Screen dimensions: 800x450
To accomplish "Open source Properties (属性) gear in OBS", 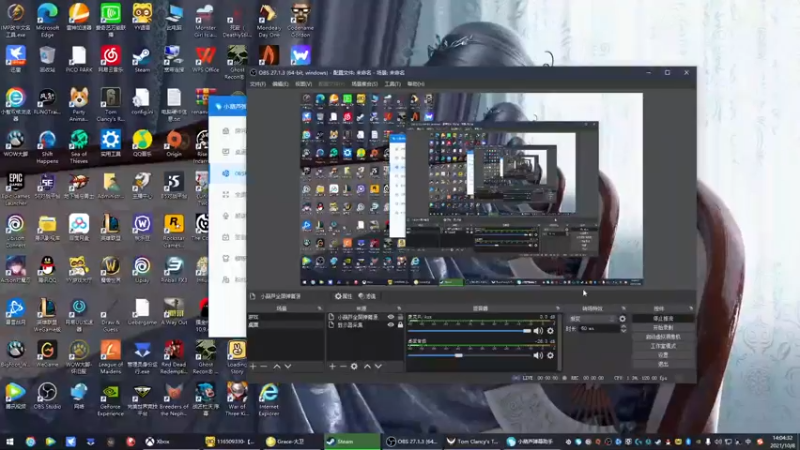I will pos(343,296).
